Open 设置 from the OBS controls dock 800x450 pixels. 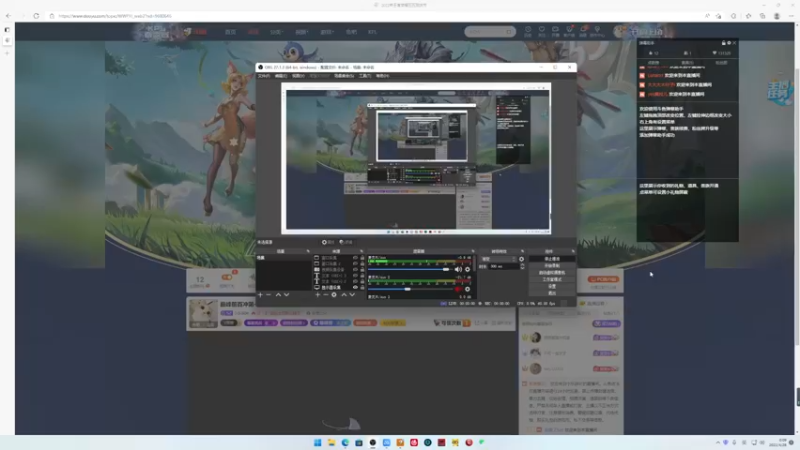tap(552, 286)
